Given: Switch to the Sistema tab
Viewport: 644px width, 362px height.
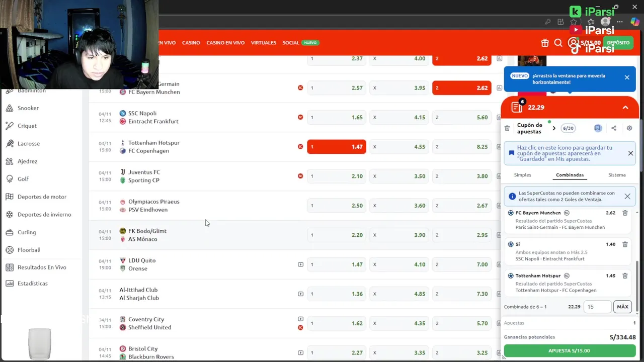Looking at the screenshot, I should [x=617, y=175].
